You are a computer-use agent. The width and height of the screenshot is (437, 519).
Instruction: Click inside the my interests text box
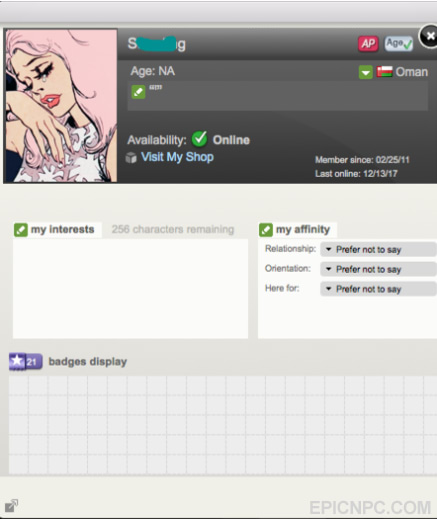click(130, 289)
